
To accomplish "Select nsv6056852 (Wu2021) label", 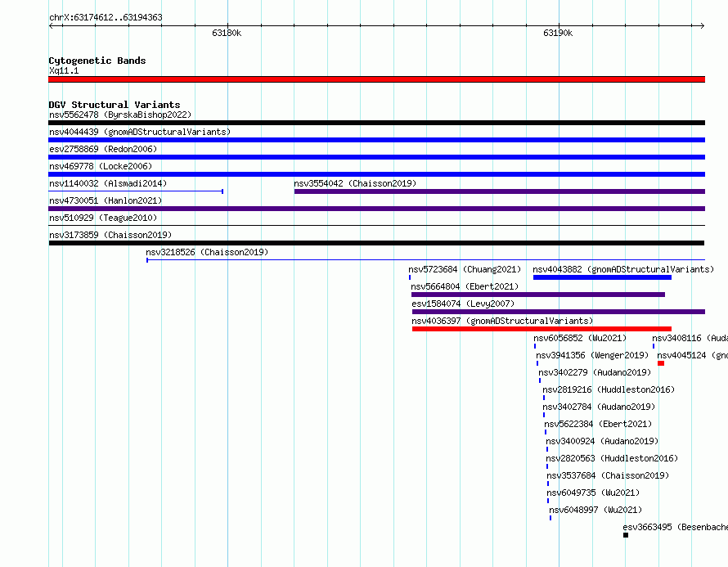I will (580, 338).
